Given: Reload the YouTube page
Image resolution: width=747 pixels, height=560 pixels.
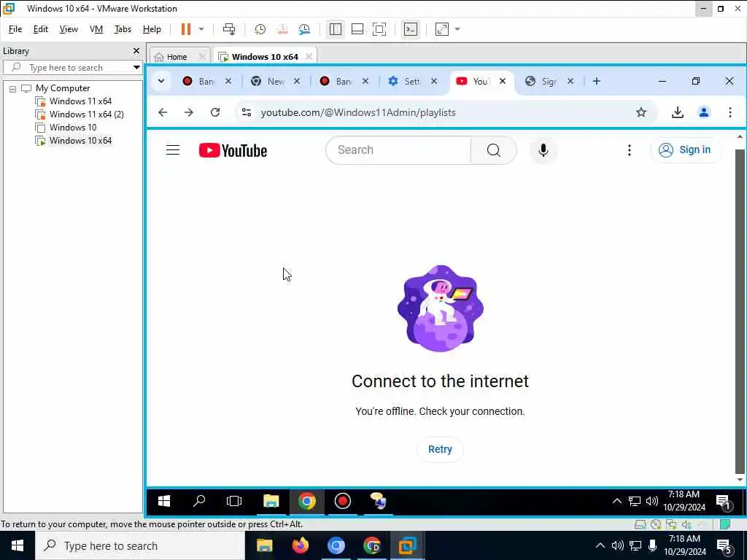Looking at the screenshot, I should click(x=215, y=112).
